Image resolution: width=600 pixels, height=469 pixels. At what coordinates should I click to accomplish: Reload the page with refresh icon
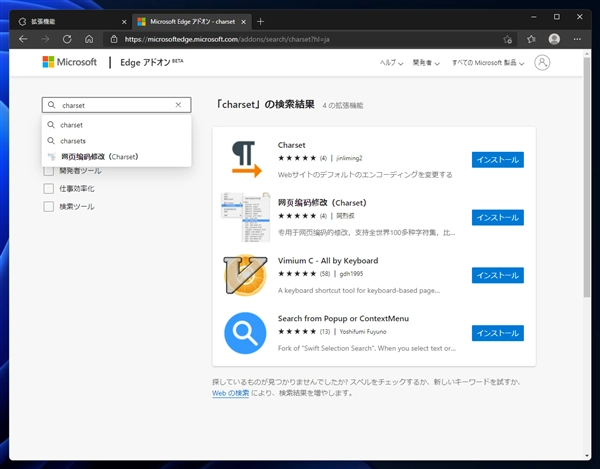[67, 39]
